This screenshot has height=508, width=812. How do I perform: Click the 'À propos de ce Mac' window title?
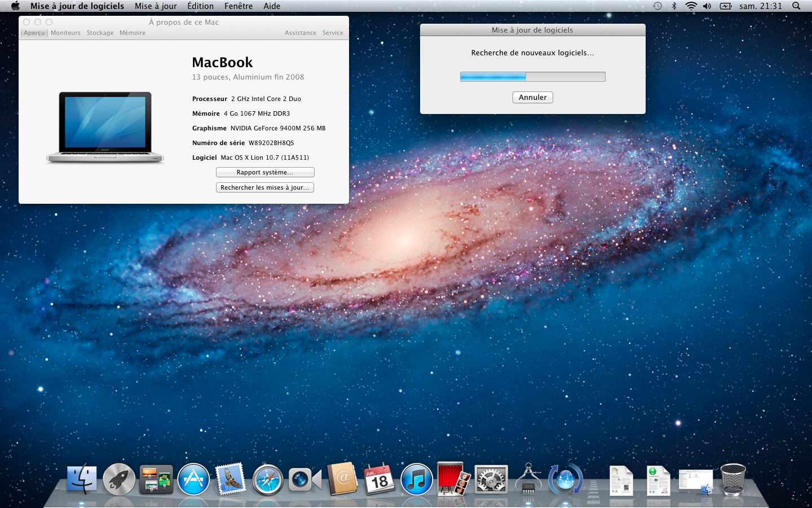(184, 22)
